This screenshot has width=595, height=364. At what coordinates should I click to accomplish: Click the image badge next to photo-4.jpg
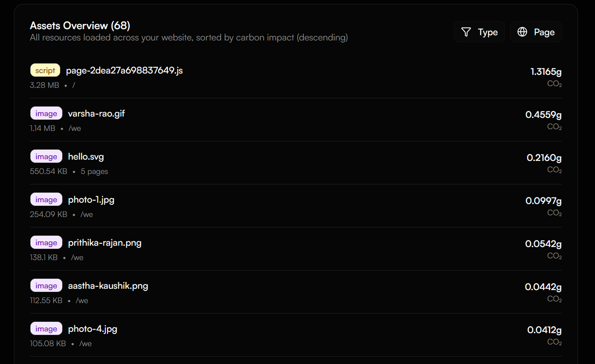click(x=46, y=329)
